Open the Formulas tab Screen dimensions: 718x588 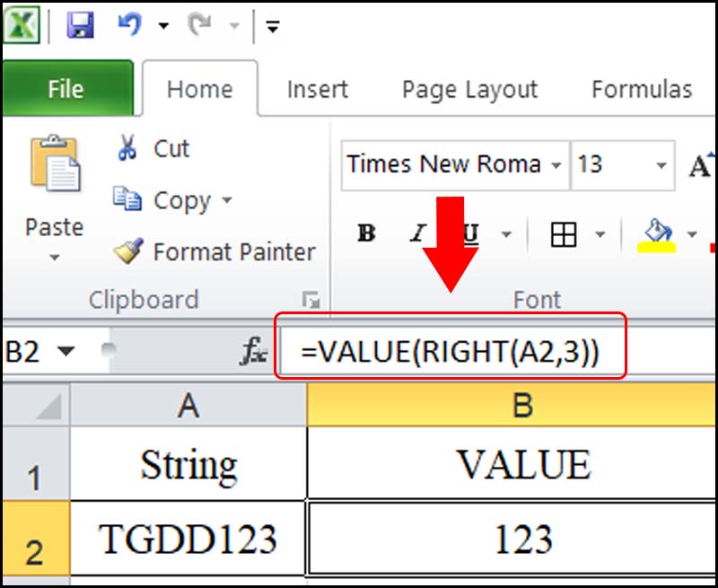642,89
